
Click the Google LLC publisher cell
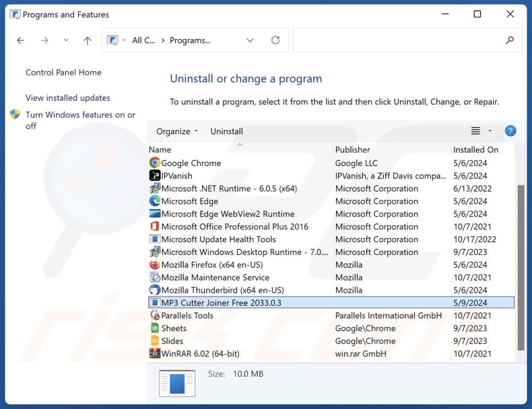pos(356,163)
